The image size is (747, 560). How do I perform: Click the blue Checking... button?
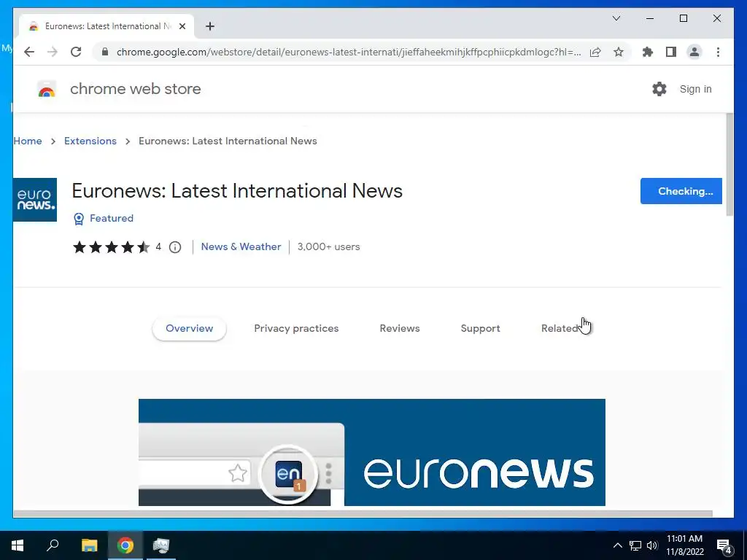coord(681,191)
